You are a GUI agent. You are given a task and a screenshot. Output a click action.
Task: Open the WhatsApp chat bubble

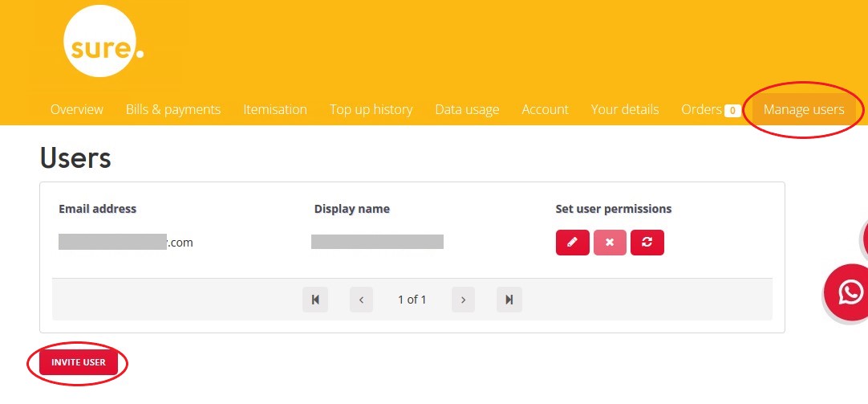click(x=850, y=292)
